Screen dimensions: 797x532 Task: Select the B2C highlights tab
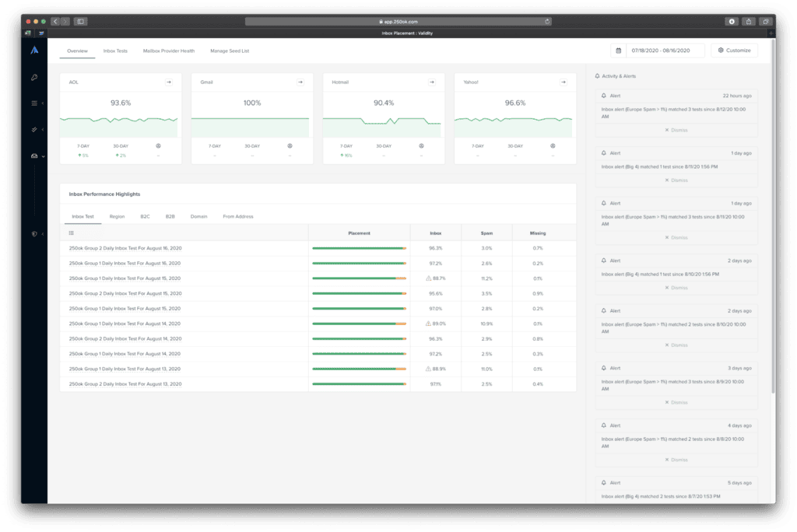[x=146, y=216]
